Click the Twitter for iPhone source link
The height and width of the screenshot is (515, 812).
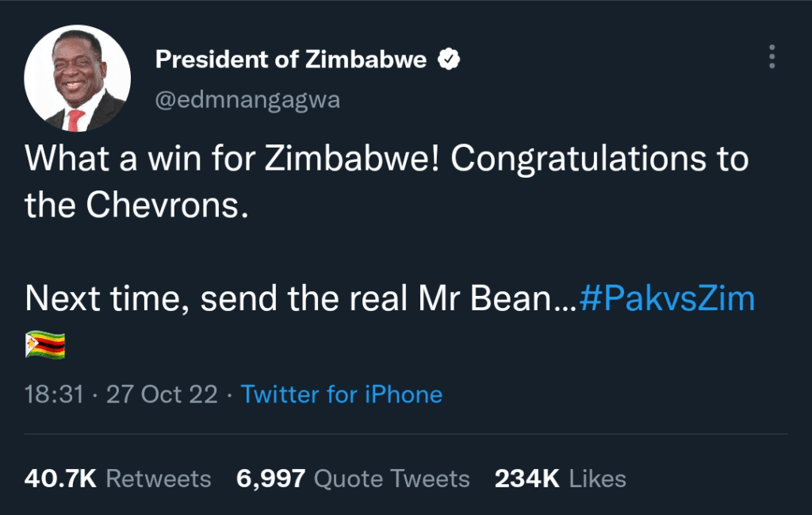(x=342, y=394)
